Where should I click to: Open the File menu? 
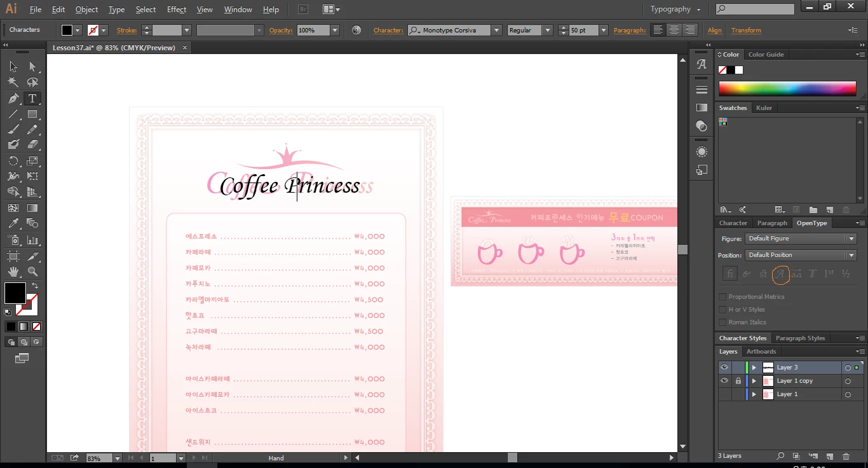pyautogui.click(x=36, y=10)
